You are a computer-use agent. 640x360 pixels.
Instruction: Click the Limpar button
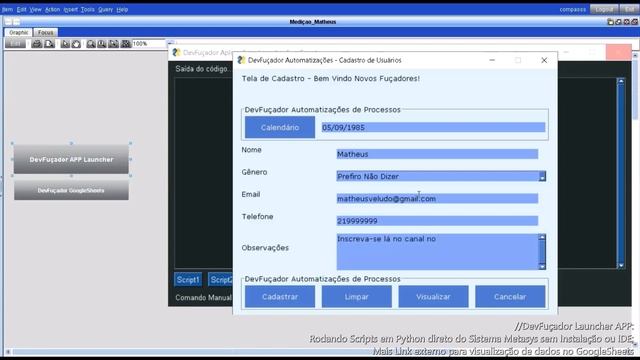pos(357,297)
